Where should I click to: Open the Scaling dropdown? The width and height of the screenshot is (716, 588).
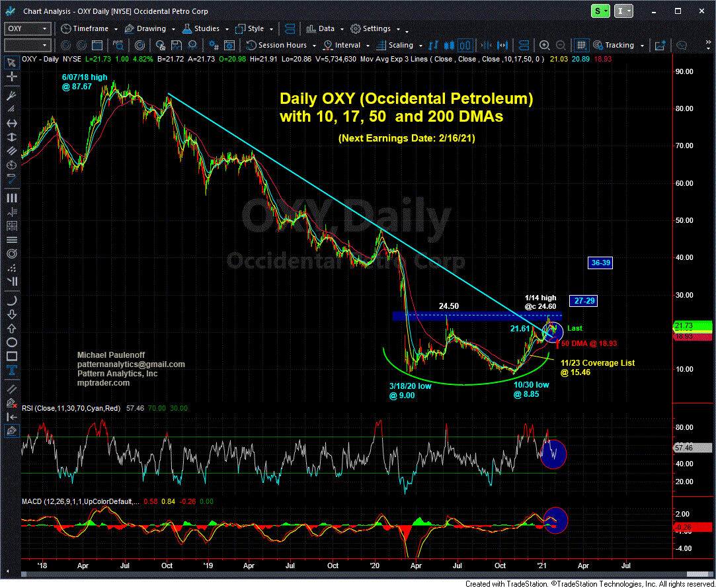click(399, 45)
